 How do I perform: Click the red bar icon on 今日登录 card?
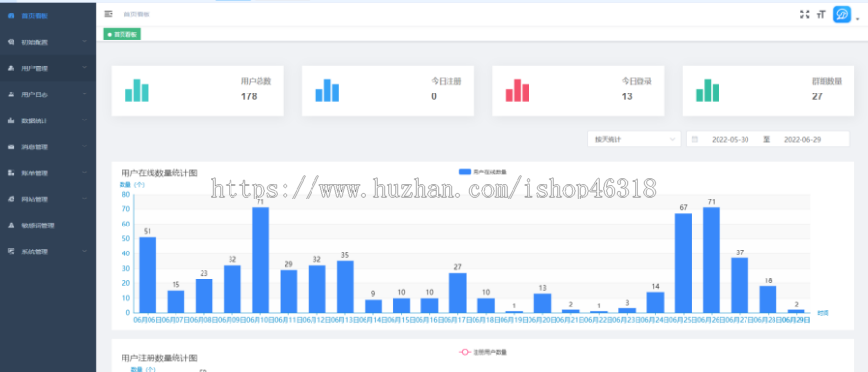(x=518, y=91)
